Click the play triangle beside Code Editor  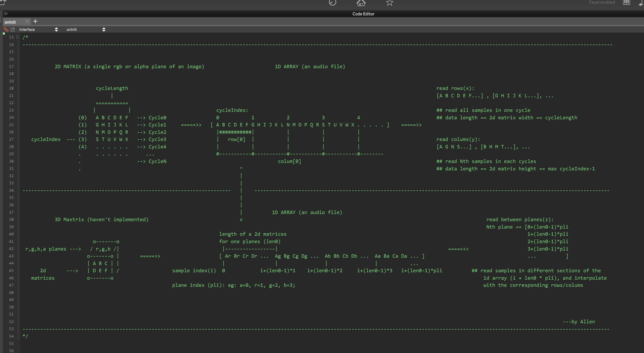6,14
